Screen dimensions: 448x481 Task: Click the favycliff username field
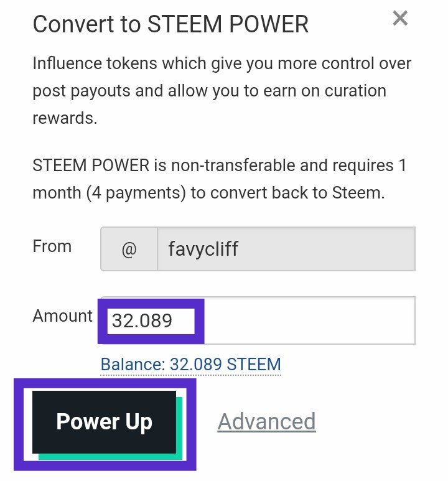pos(285,250)
